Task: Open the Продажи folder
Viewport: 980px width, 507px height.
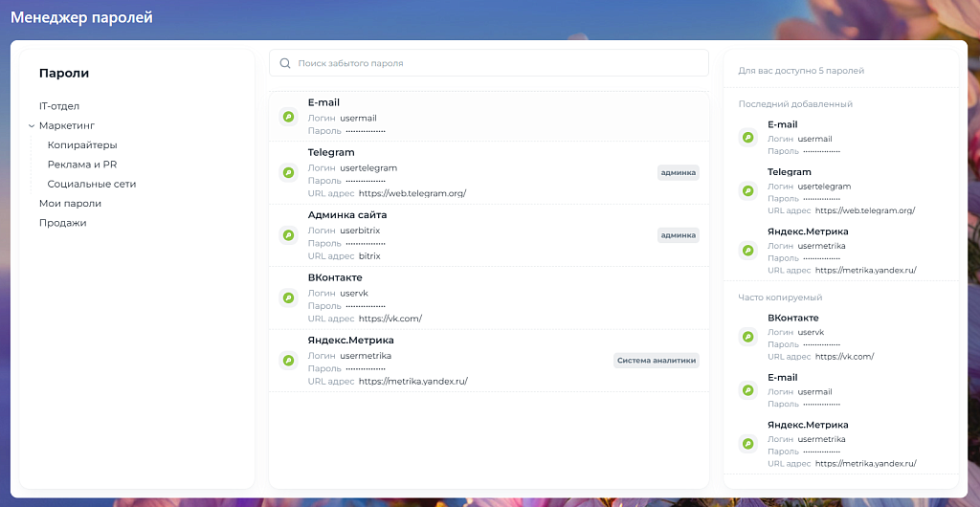Action: tap(63, 223)
